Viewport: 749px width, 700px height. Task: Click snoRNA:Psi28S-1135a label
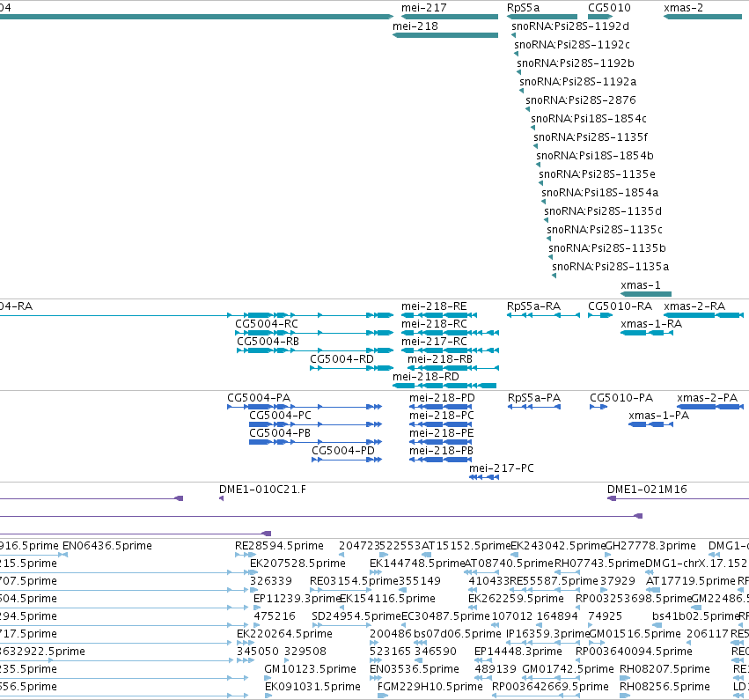pos(611,267)
